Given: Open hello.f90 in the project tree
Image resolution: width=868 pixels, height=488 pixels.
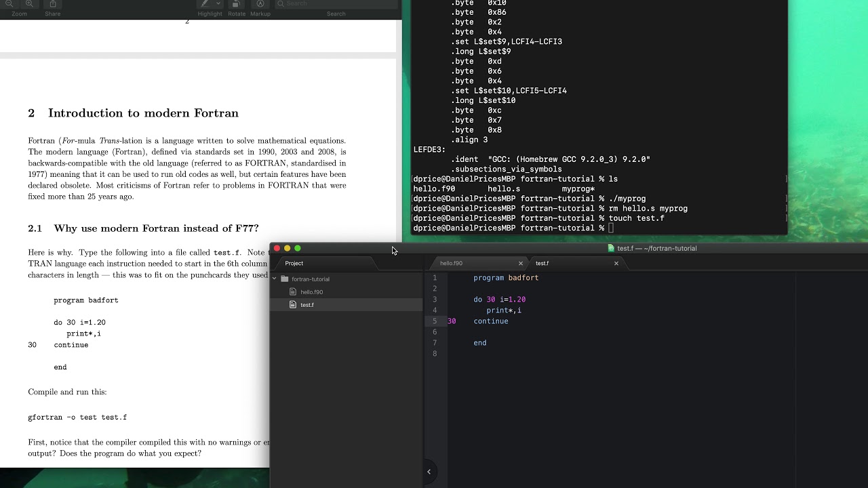Looking at the screenshot, I should [x=312, y=292].
